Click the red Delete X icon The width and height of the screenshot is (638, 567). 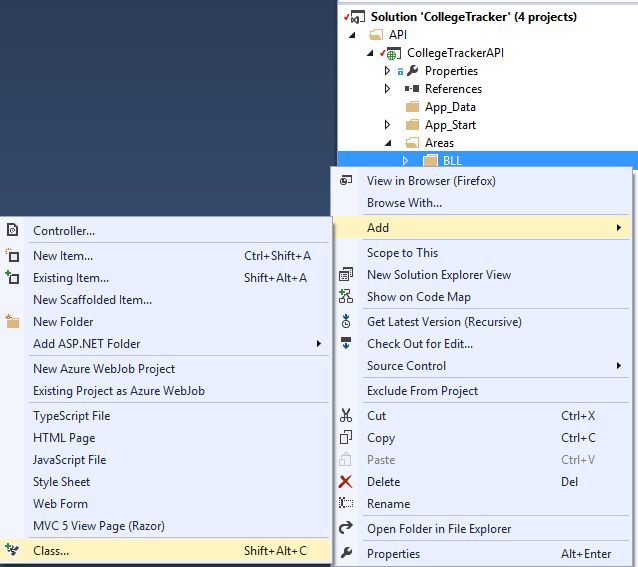(345, 482)
